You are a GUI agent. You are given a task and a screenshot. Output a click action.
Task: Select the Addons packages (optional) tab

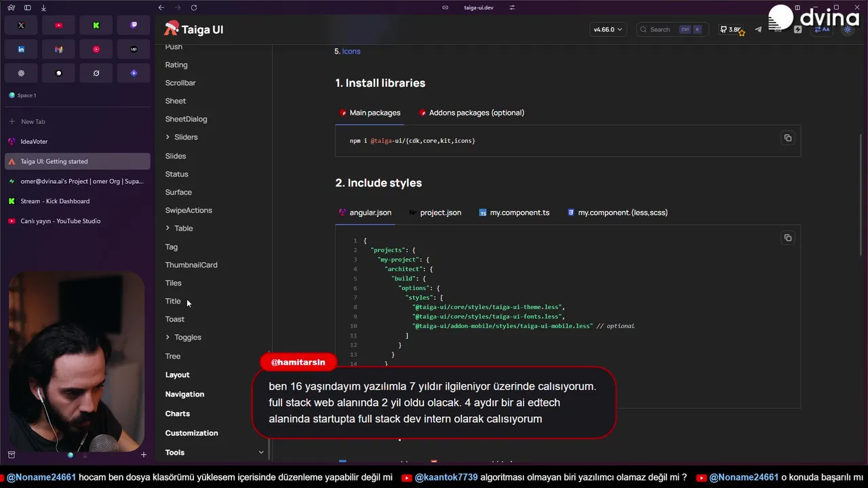(x=471, y=113)
